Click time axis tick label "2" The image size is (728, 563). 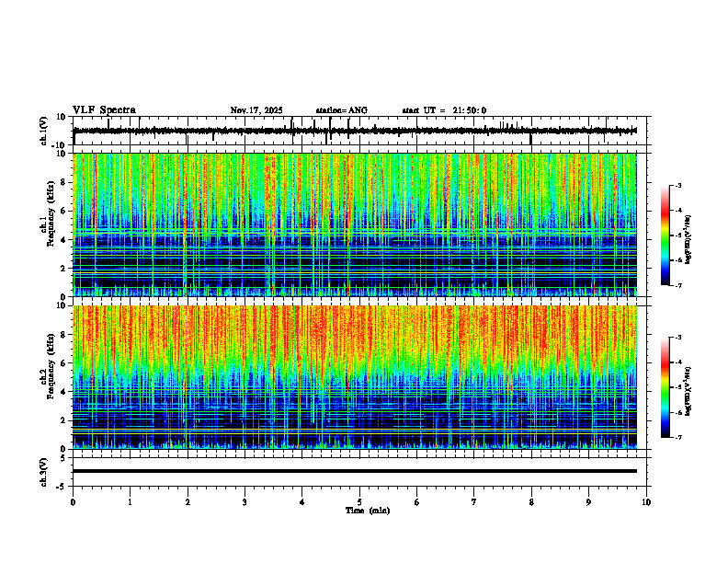pyautogui.click(x=188, y=502)
